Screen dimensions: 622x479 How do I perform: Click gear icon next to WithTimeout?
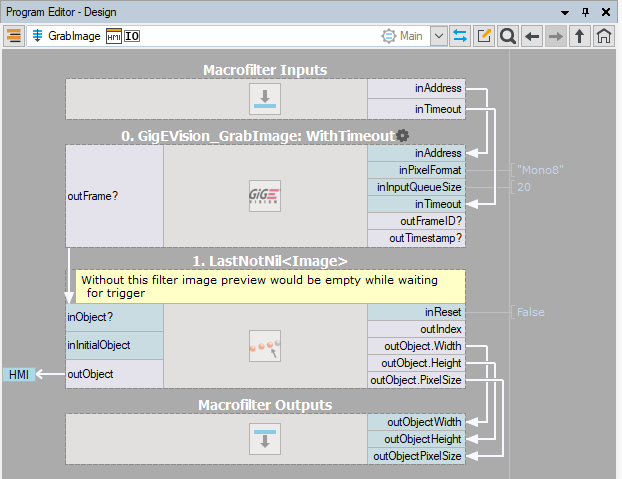(402, 136)
